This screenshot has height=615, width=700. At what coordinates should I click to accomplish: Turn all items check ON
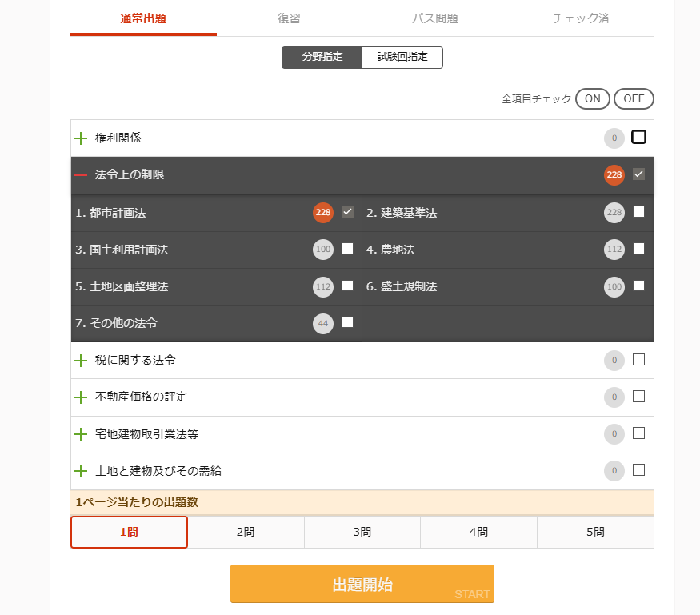click(592, 98)
